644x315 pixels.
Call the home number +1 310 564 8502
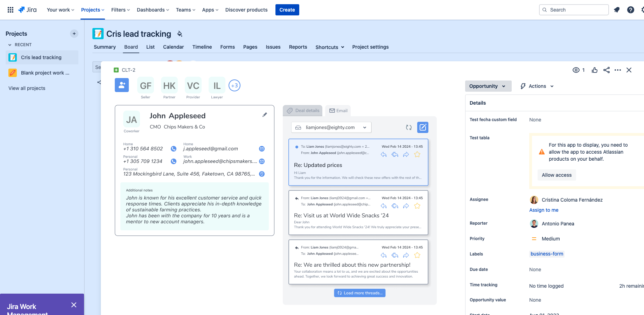[x=174, y=149]
